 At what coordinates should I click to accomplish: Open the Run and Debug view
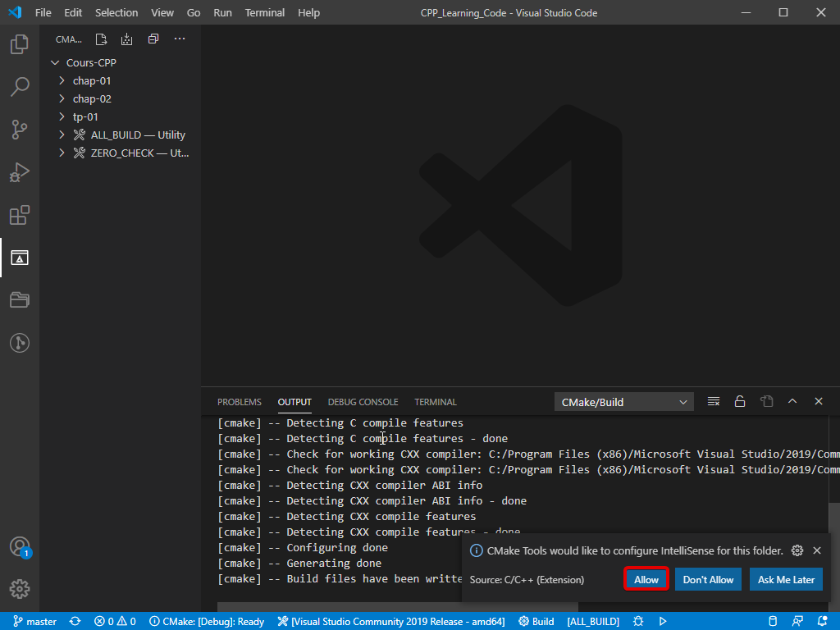coord(20,172)
